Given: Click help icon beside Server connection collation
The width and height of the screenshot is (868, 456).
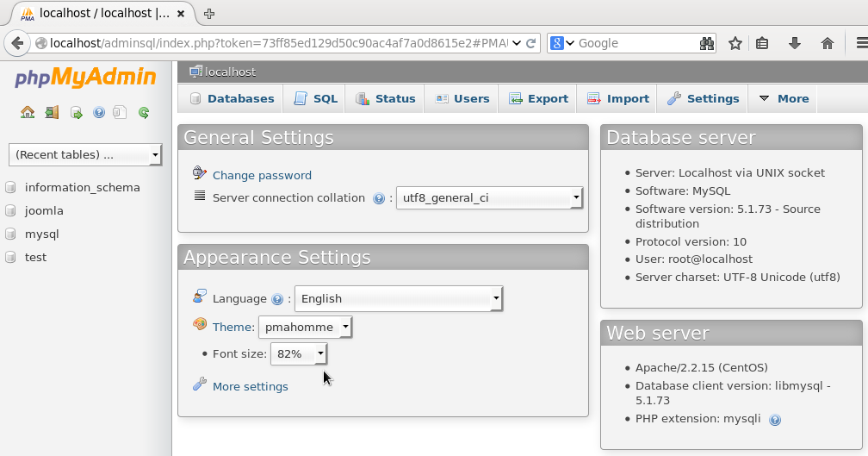Looking at the screenshot, I should 379,198.
